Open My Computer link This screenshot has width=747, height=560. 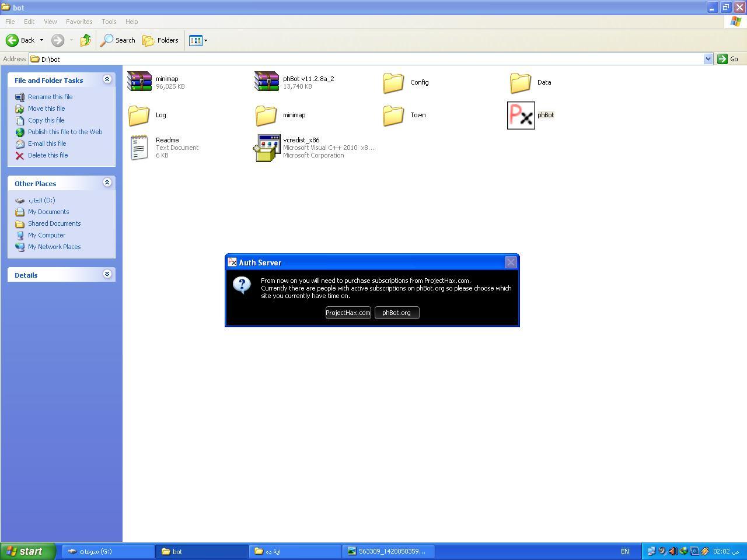click(47, 235)
